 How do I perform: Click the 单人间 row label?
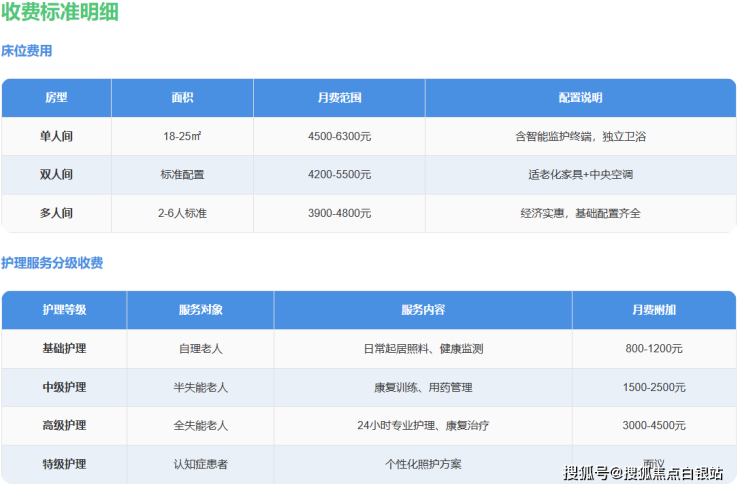(56, 136)
